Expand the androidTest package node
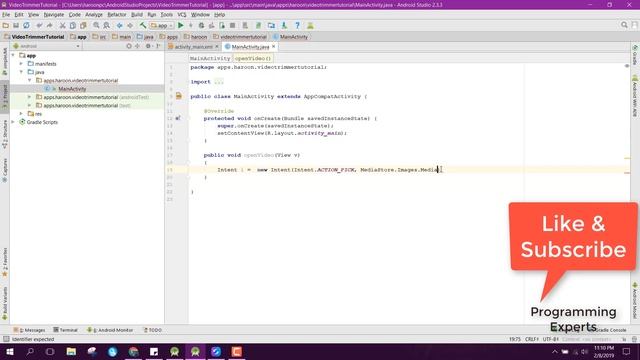Viewport: 640px width, 360px height. pos(29,97)
